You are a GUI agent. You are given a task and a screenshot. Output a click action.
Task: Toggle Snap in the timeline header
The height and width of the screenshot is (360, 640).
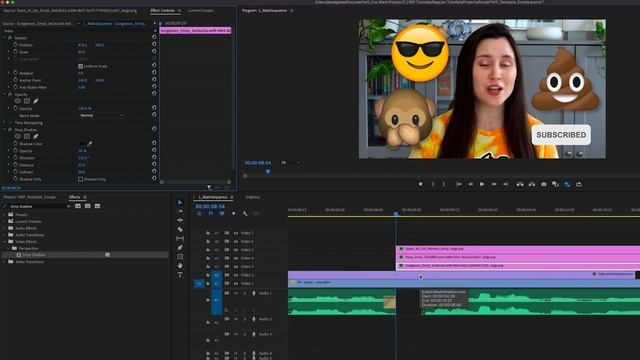211,213
